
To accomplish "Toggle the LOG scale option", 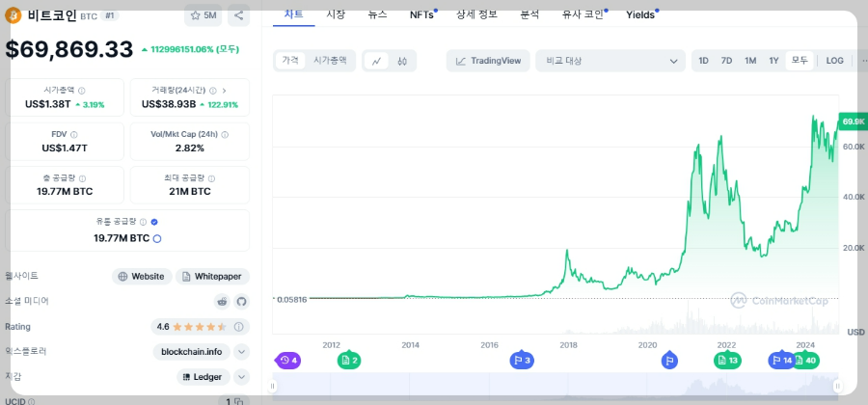I will [x=835, y=61].
